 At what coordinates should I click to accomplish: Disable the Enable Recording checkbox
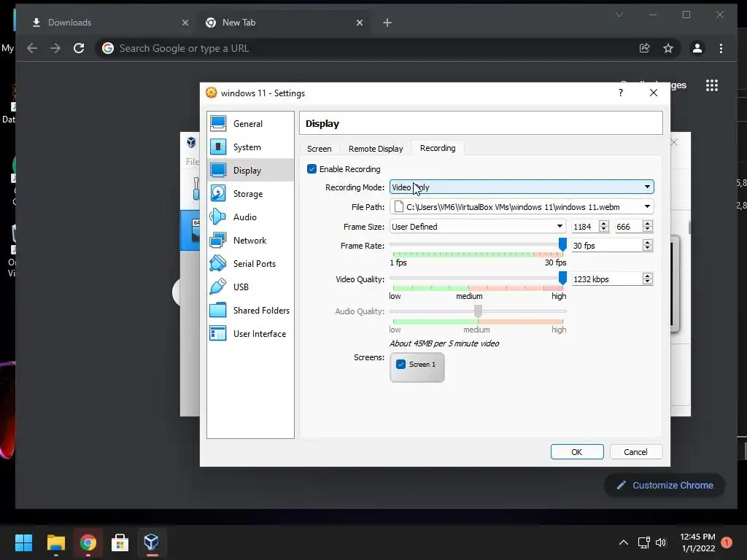(x=311, y=169)
